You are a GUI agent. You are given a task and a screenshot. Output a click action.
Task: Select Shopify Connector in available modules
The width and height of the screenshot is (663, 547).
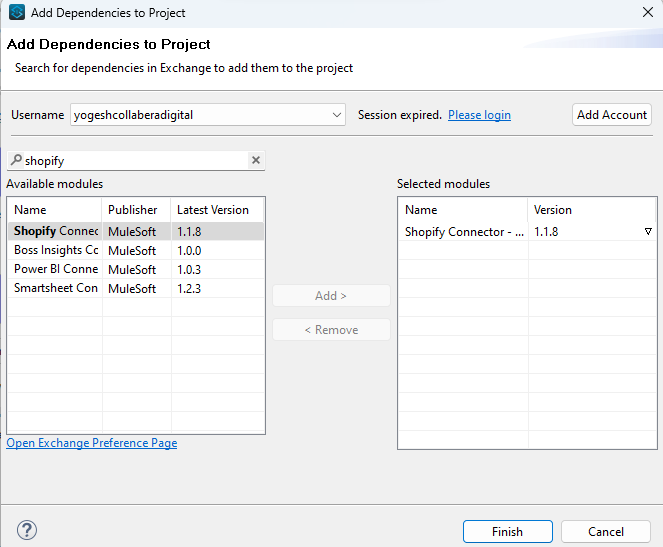click(56, 231)
